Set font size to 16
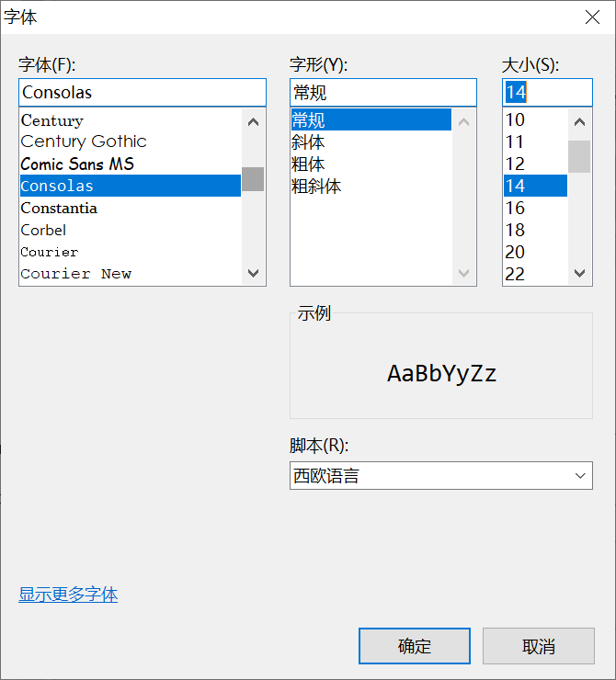The width and height of the screenshot is (616, 680). pos(515,208)
